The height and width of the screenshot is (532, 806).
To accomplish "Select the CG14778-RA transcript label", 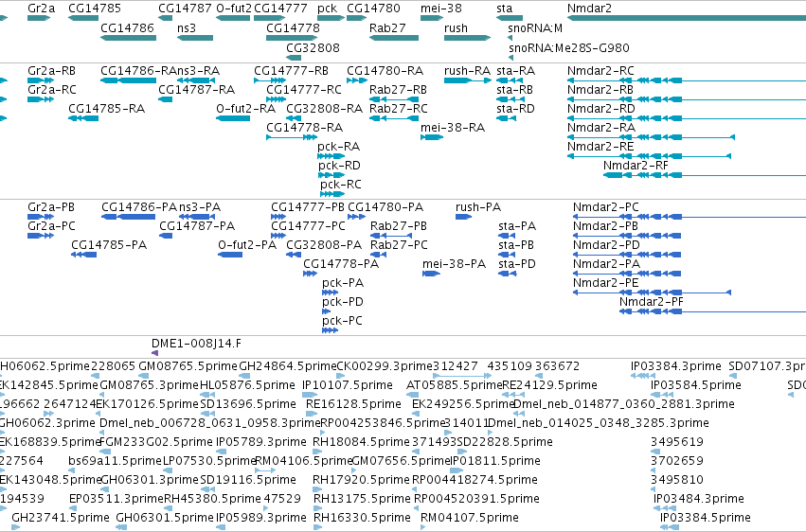I will [304, 128].
